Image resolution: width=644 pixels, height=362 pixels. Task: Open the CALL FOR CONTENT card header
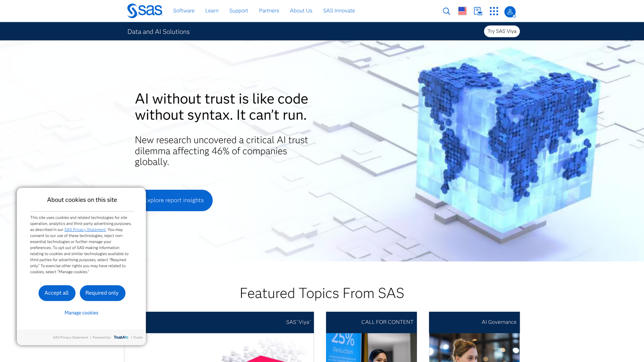372,322
